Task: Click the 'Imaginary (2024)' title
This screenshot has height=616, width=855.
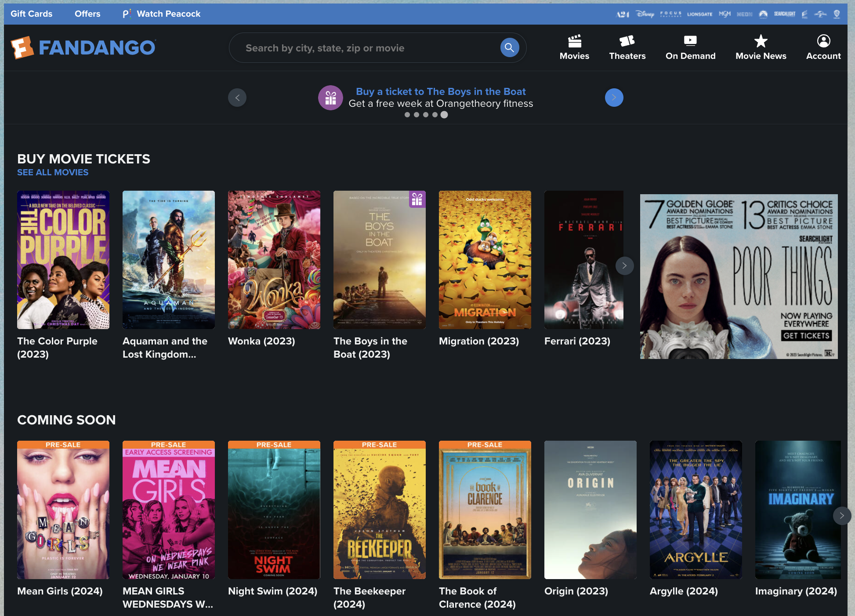Action: pos(796,591)
